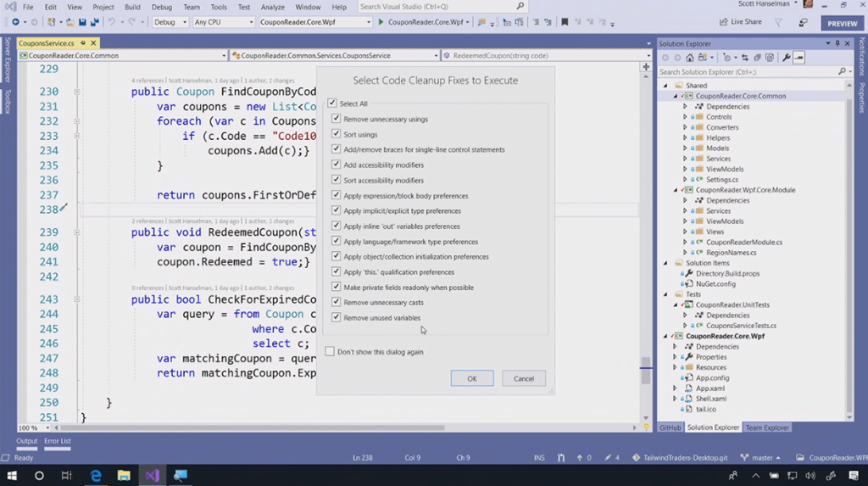Open the Debug configuration dropdown
Screen dimensions: 868x486
point(170,22)
